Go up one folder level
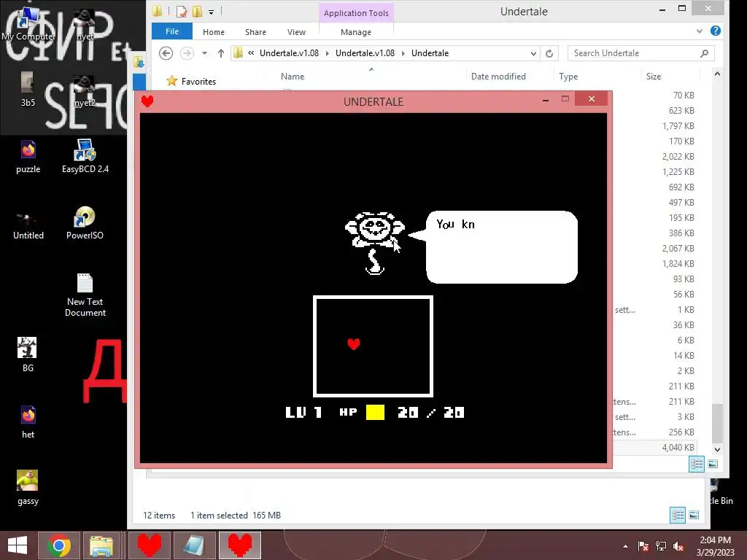This screenshot has width=747, height=560. tap(220, 52)
